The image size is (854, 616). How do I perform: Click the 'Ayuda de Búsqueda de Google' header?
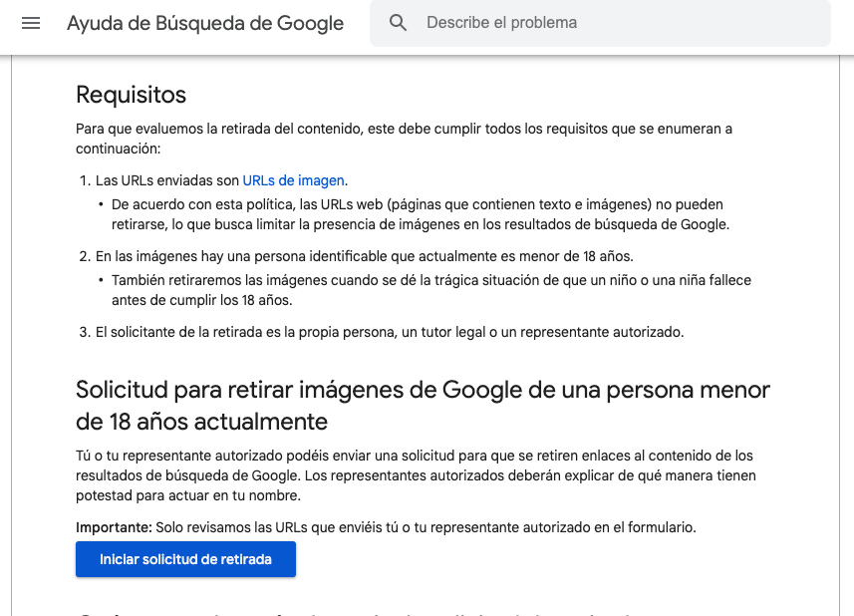pos(205,23)
